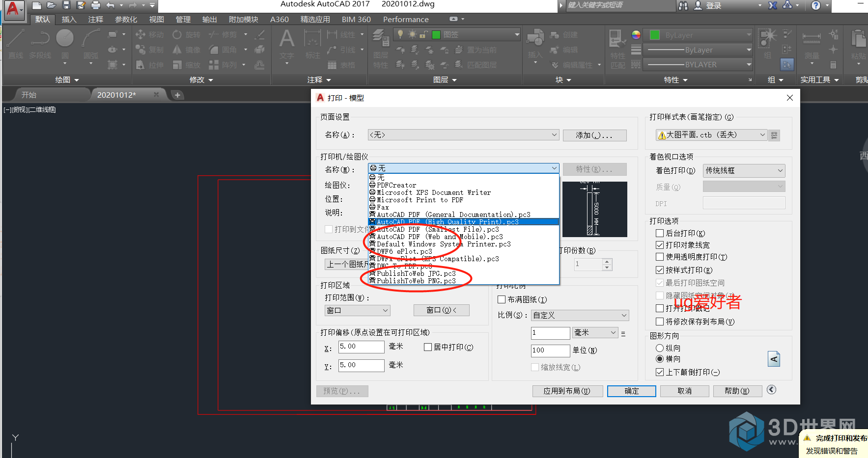This screenshot has width=868, height=458.
Task: Click the plot style table editor icon
Action: click(774, 135)
